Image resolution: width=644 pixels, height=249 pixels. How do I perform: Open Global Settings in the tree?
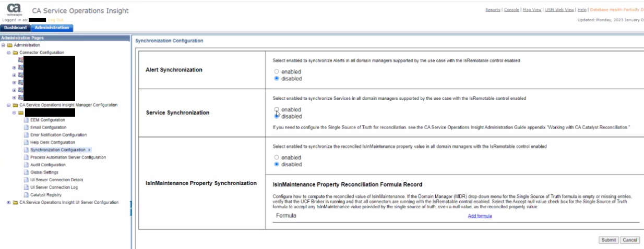[44, 172]
